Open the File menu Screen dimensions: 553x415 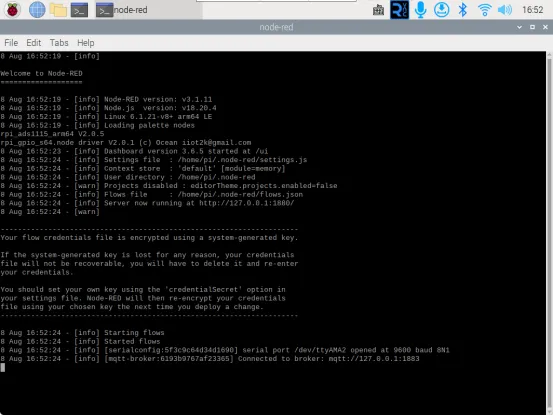pyautogui.click(x=11, y=43)
